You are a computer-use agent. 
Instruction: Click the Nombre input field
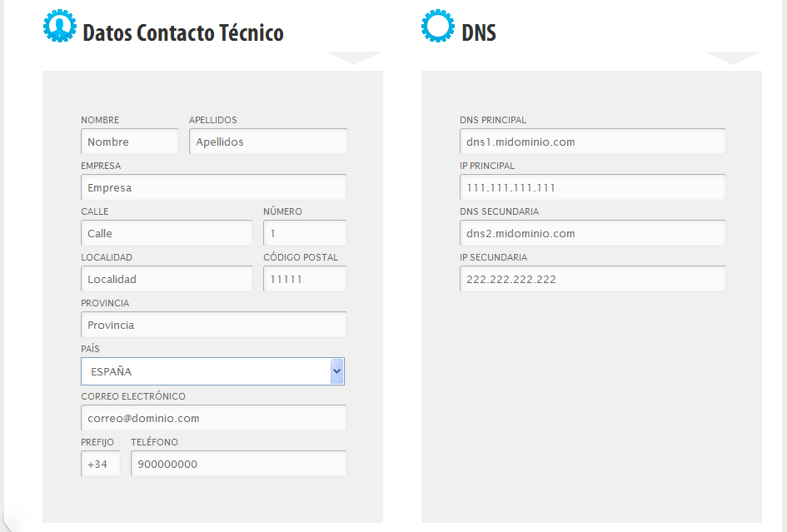click(130, 142)
